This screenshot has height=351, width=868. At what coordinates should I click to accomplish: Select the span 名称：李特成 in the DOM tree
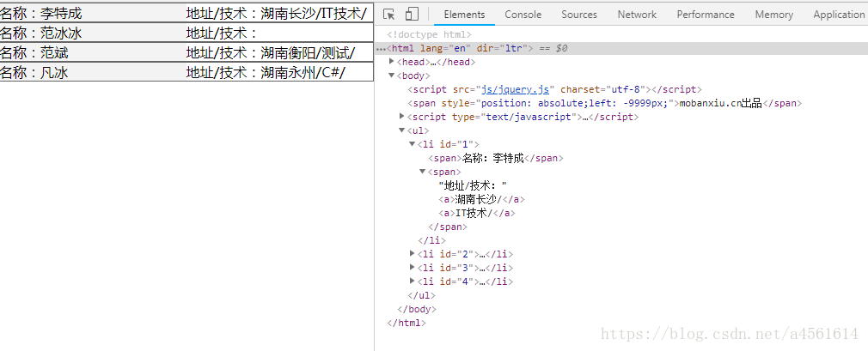495,158
